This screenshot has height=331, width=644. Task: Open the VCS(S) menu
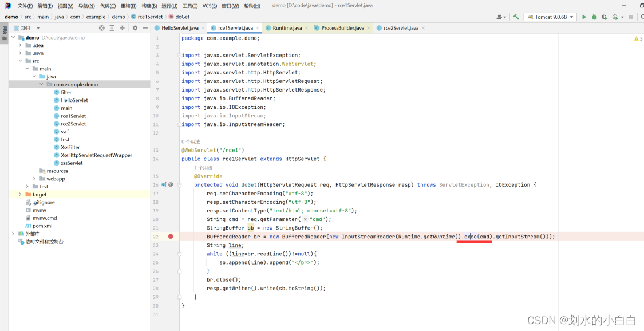point(210,6)
